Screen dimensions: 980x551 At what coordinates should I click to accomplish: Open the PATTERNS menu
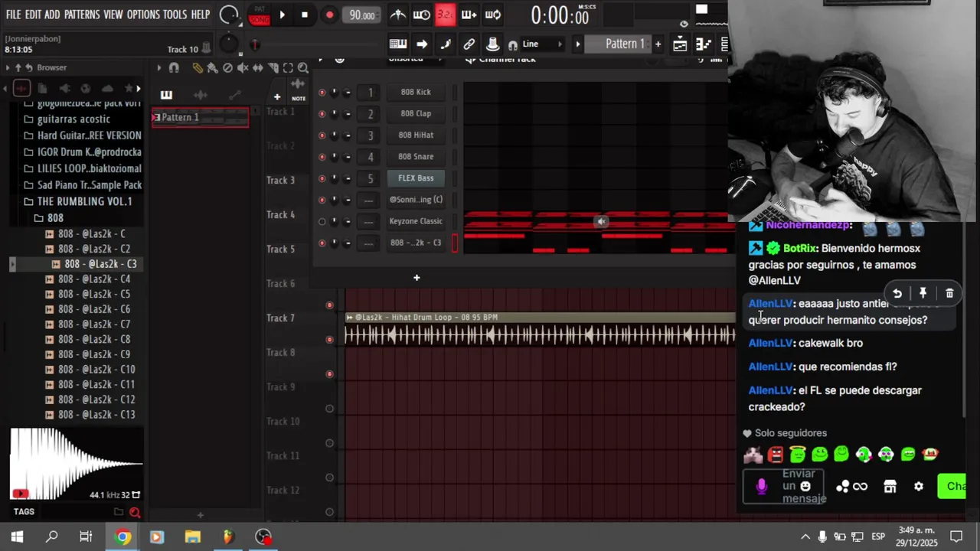(x=82, y=15)
